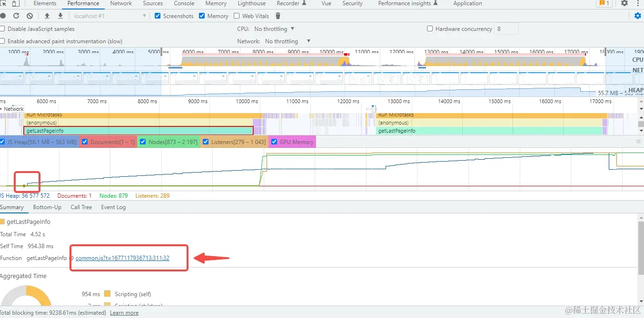Check Disable JavaScript samples
Viewport: 644px width, 318px height.
[x=2, y=29]
